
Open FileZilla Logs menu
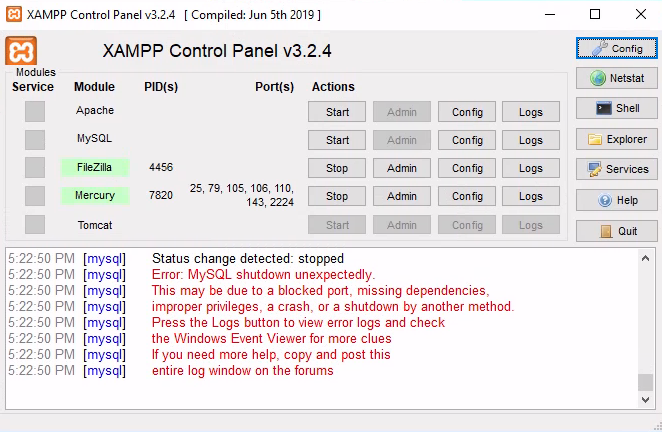(531, 168)
